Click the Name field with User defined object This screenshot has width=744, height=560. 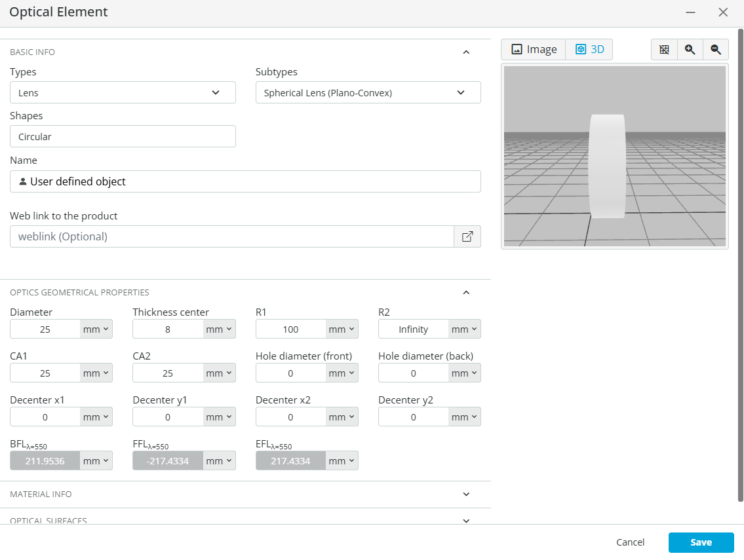click(245, 181)
